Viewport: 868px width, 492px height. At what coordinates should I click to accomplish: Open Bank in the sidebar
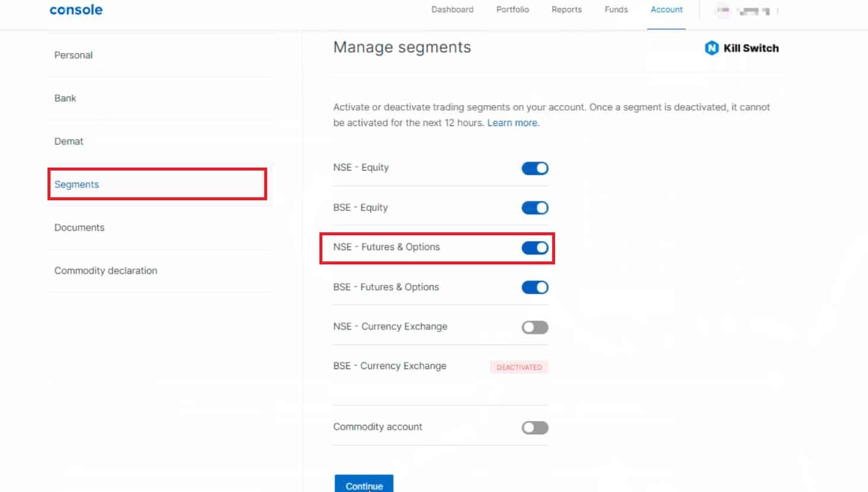160,98
